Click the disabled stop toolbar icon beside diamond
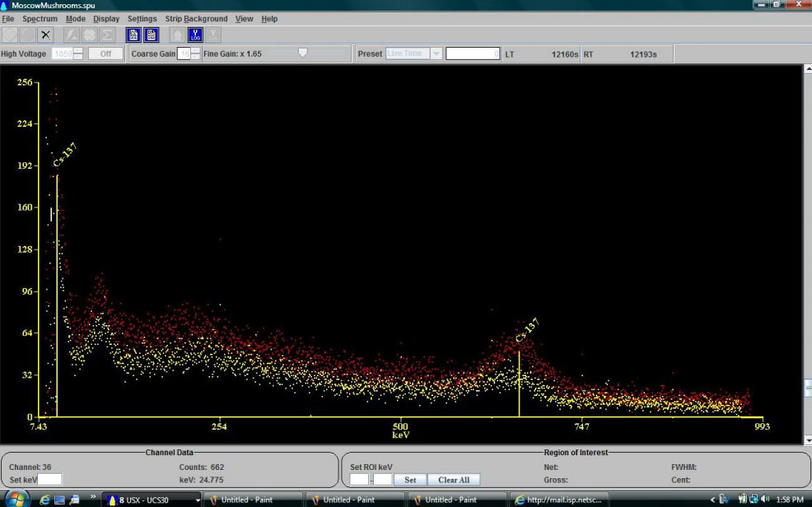Image resolution: width=812 pixels, height=507 pixels. [27, 35]
